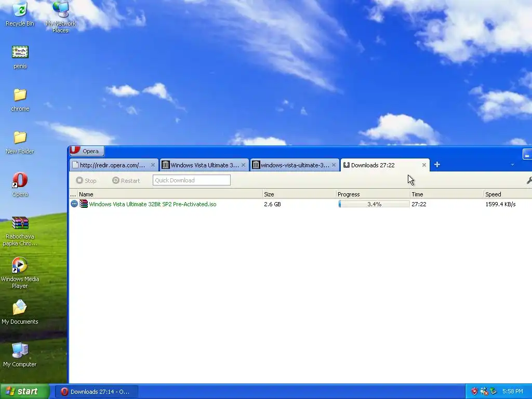
Task: Sort downloads by Speed column header
Action: [x=508, y=194]
